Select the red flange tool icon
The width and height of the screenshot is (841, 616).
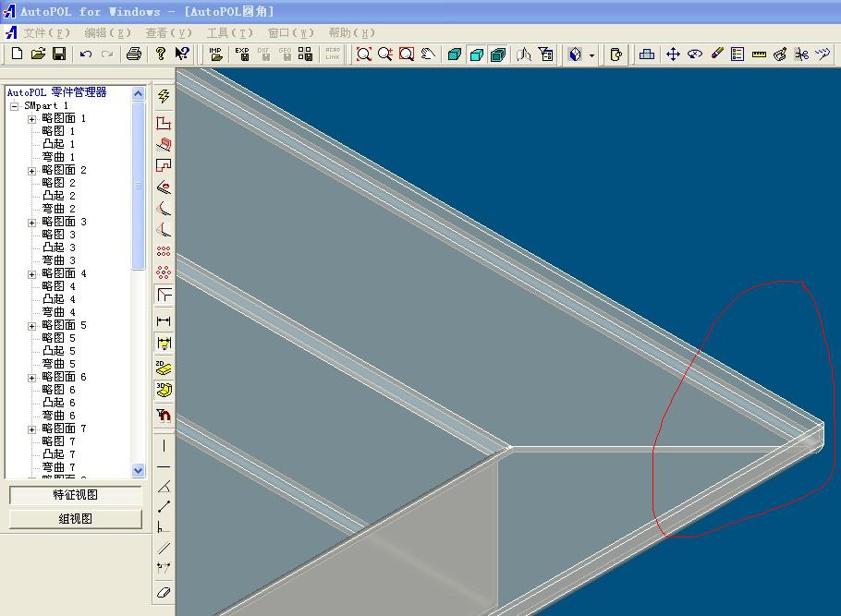(164, 144)
